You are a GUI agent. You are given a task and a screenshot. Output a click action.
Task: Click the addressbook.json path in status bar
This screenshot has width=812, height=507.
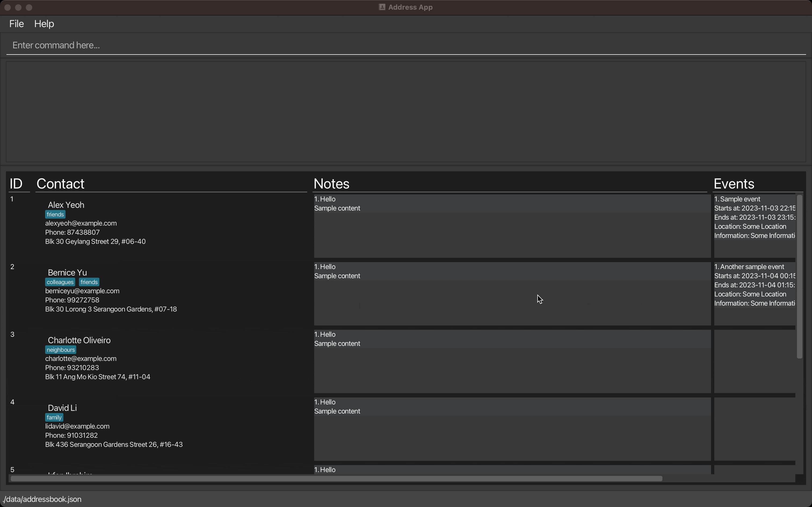point(42,499)
